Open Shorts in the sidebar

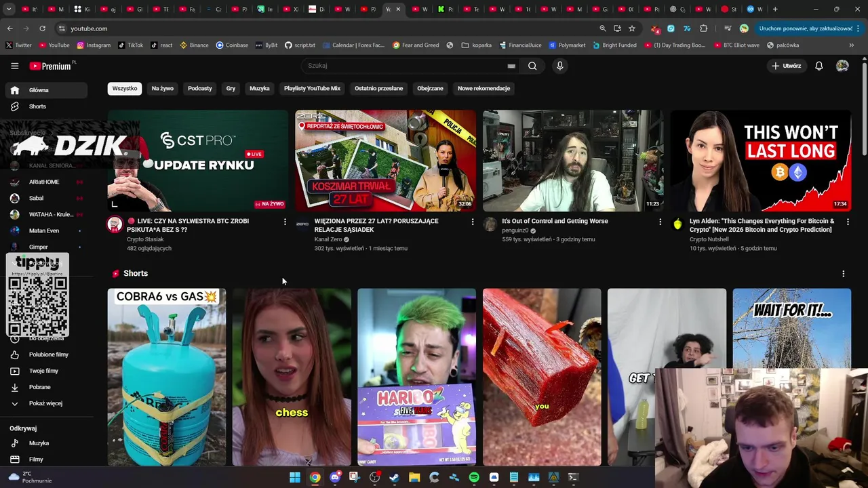pyautogui.click(x=46, y=106)
